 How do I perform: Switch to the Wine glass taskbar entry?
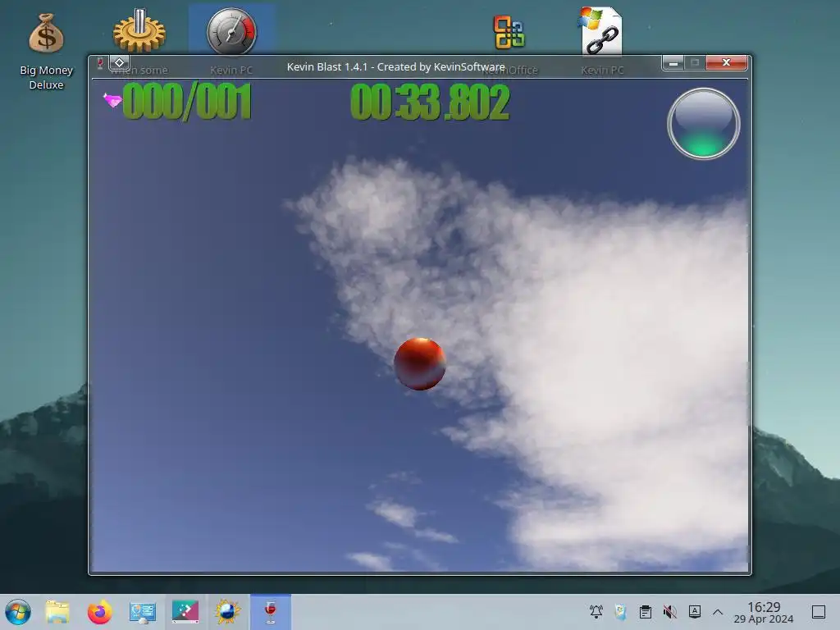click(x=271, y=612)
